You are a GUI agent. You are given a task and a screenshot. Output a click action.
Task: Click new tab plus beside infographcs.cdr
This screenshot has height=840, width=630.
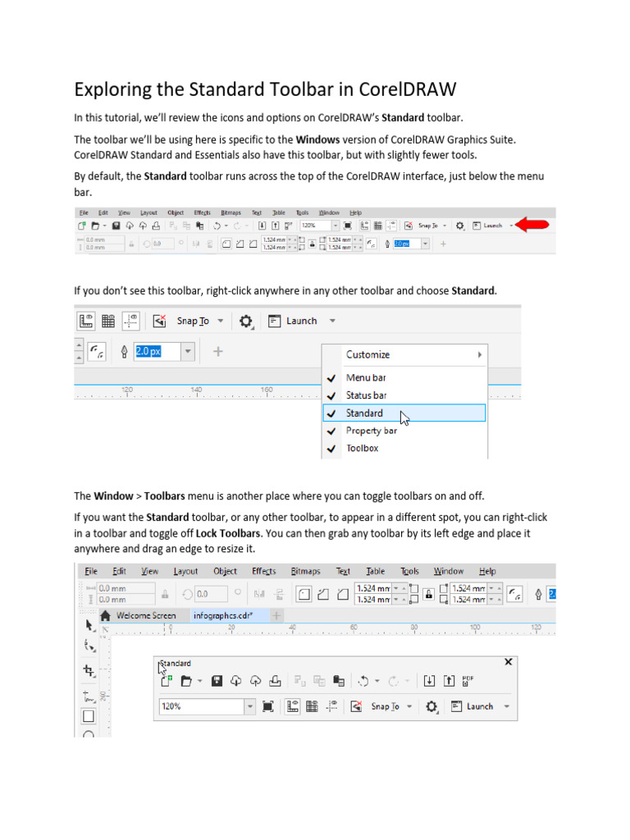click(x=276, y=615)
